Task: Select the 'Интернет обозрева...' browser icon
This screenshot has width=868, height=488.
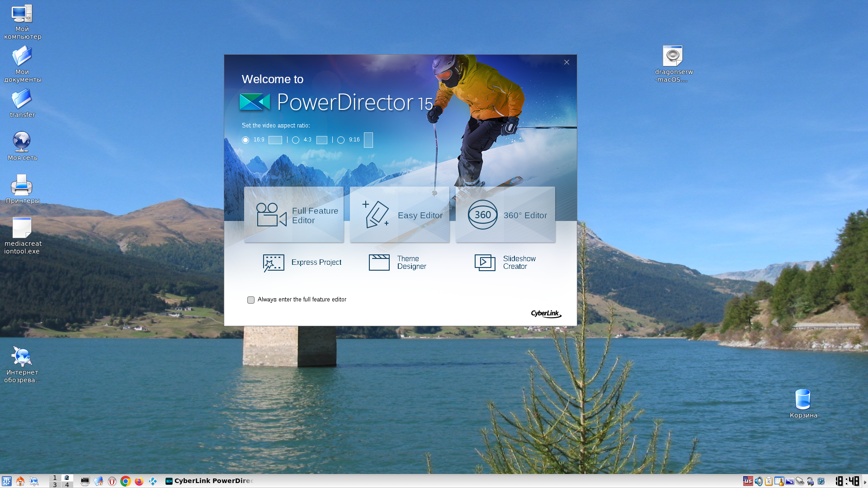Action: click(22, 365)
